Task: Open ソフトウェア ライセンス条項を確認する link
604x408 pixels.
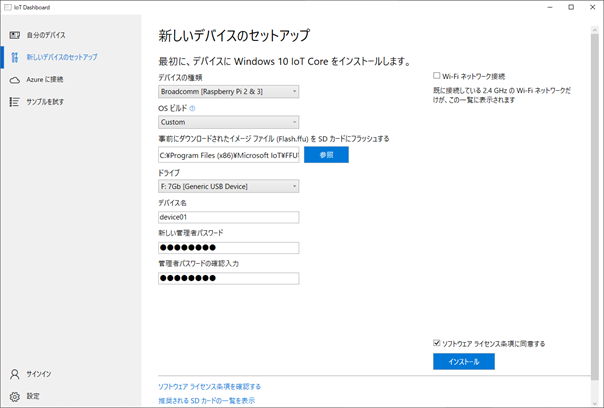Action: (x=210, y=386)
